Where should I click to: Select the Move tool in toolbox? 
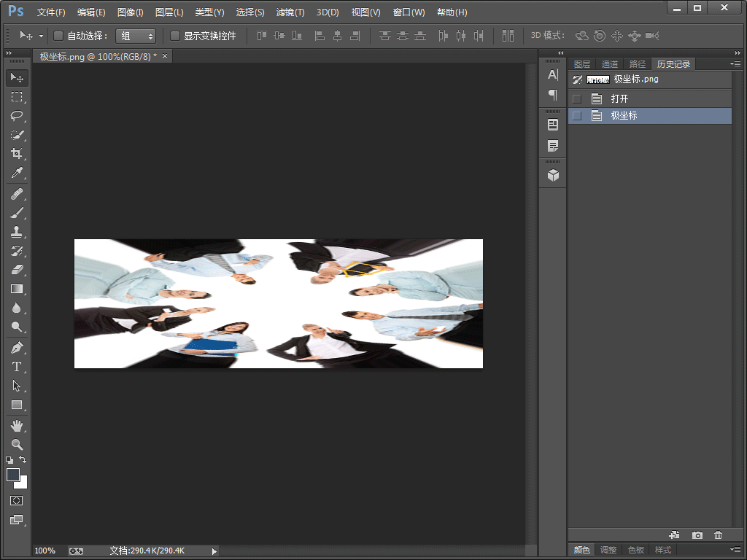pos(17,77)
